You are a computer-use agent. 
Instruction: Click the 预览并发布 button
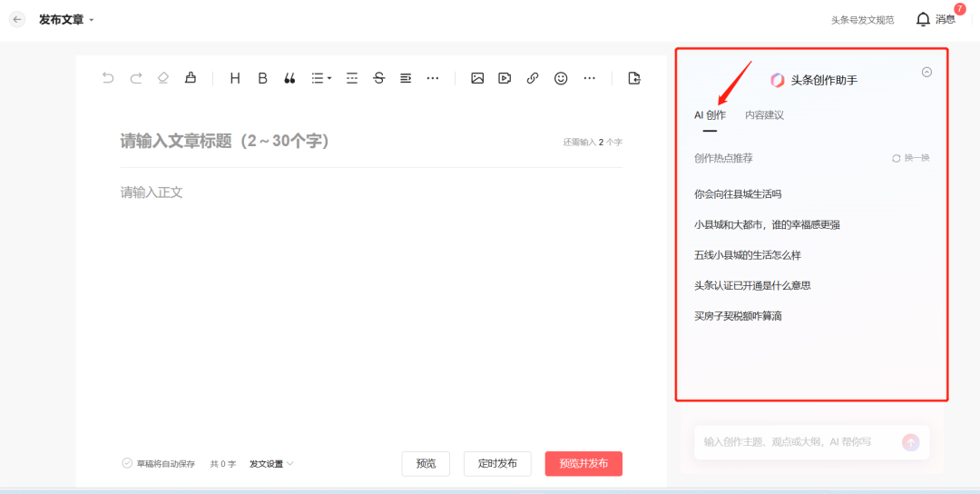(x=583, y=464)
